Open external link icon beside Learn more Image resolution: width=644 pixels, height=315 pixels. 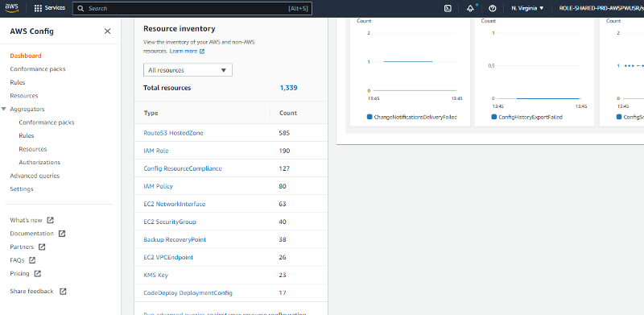202,52
